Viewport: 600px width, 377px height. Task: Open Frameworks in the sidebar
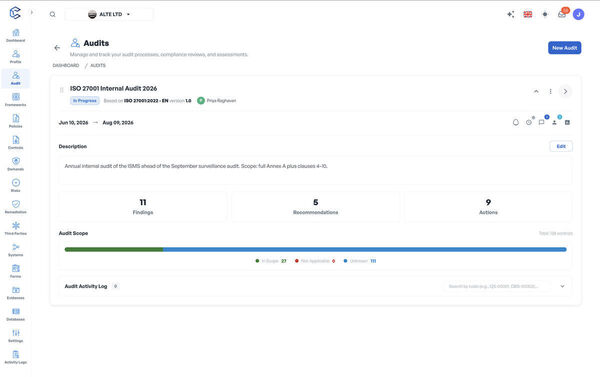pos(16,100)
